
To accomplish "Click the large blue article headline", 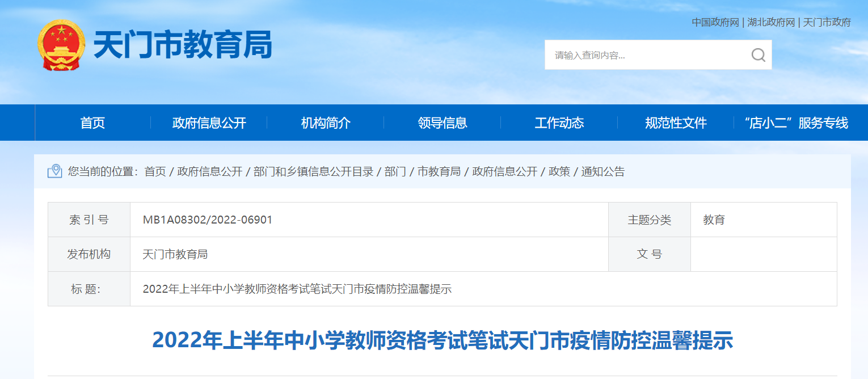I will (443, 340).
